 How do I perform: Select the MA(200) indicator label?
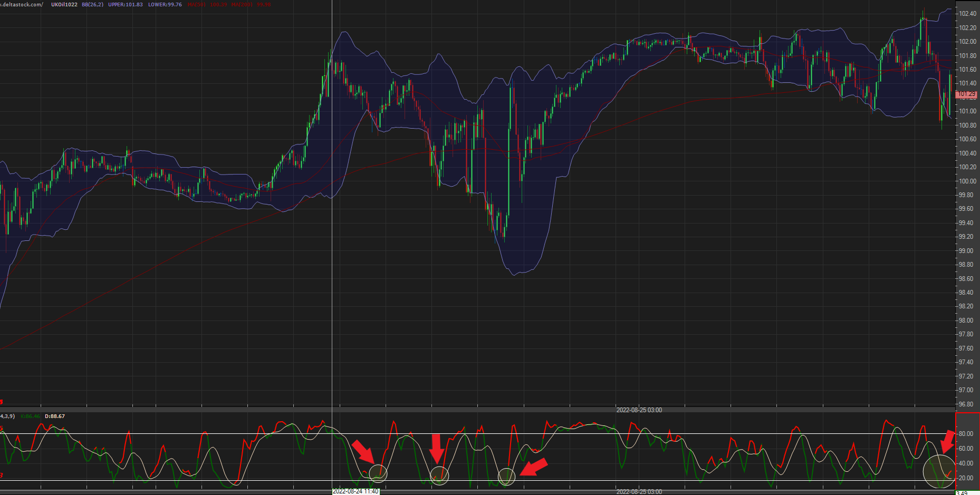pos(242,5)
